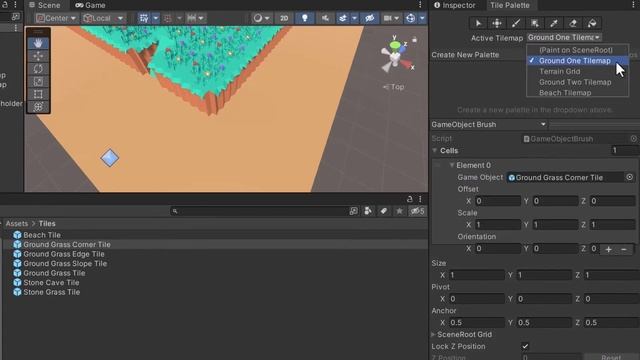Select the Tile Palette box fill tool
The height and width of the screenshot is (360, 640).
click(x=535, y=23)
